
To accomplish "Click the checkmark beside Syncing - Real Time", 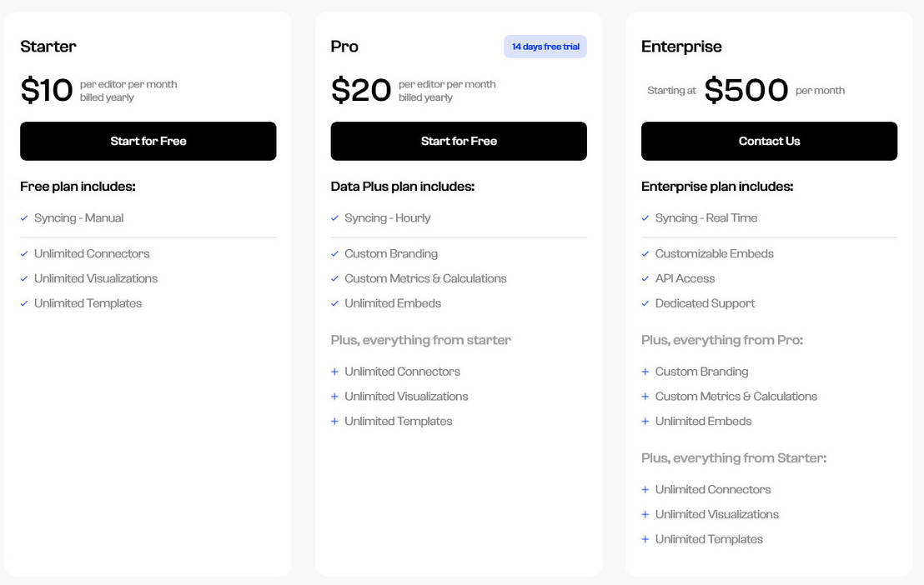I will [645, 217].
